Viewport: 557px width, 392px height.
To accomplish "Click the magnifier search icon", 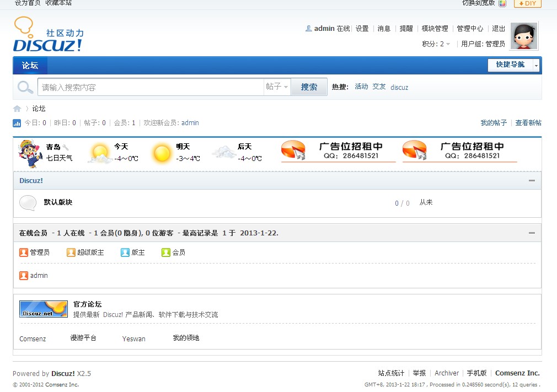I will [x=25, y=87].
